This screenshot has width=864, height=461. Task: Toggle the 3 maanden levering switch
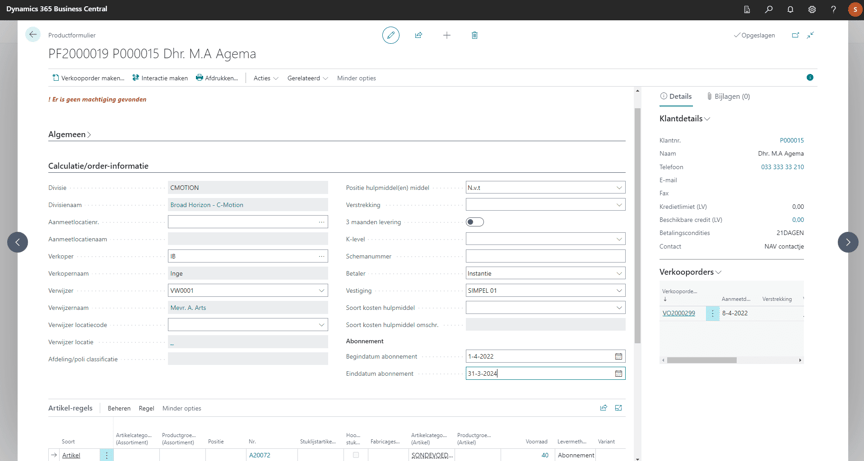(475, 222)
